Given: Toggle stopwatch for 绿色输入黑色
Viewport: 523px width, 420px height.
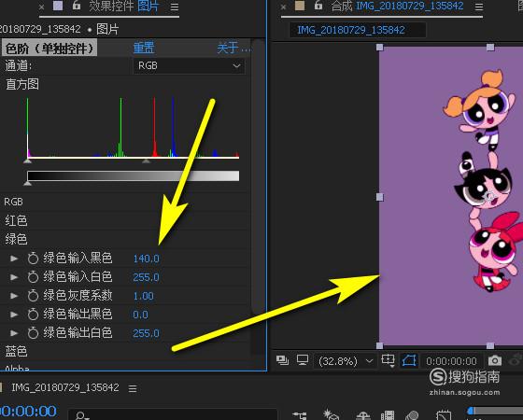Looking at the screenshot, I should click(x=33, y=259).
